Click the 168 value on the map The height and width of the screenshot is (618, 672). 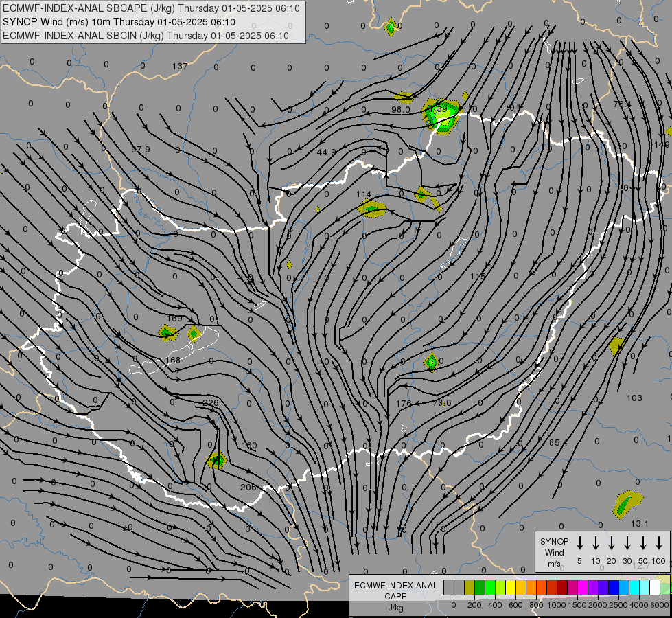173,360
